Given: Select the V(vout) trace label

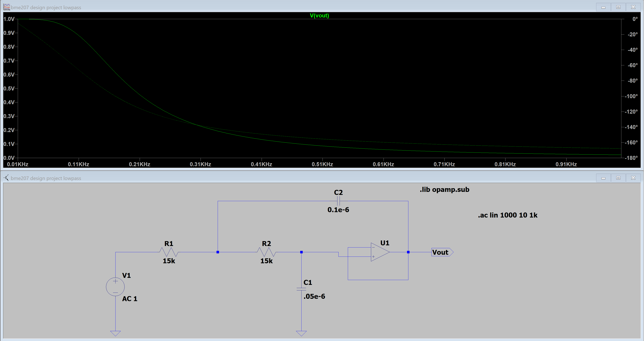Looking at the screenshot, I should pyautogui.click(x=319, y=15).
